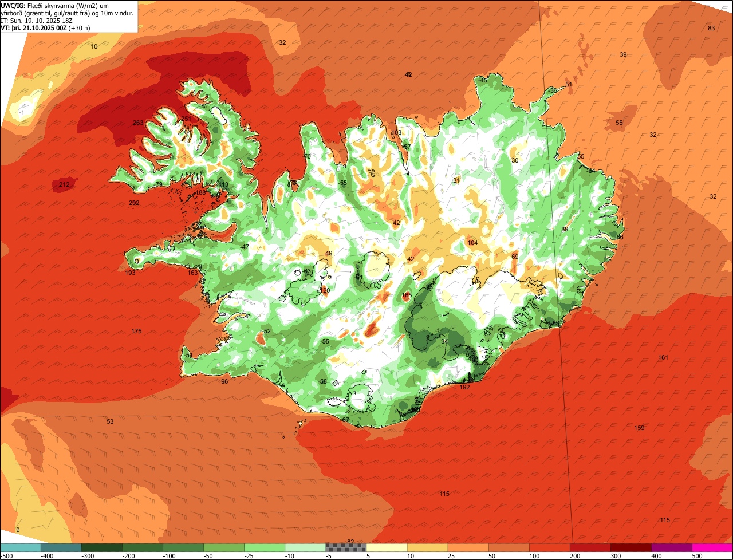
Task: Click the '49' value on the map
Action: (329, 253)
